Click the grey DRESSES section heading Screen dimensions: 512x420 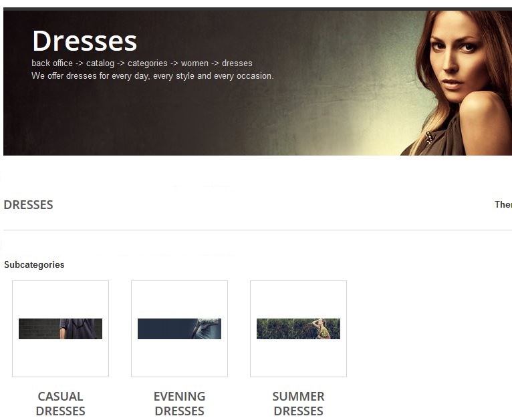point(29,205)
